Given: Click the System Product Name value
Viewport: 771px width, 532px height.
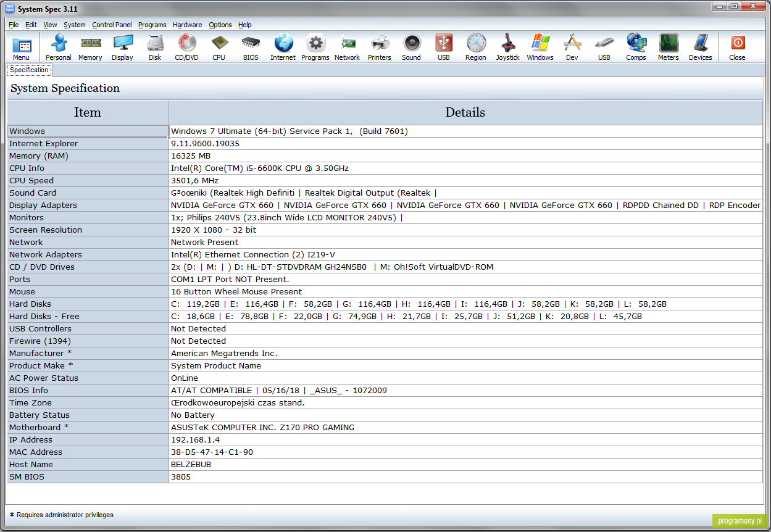Looking at the screenshot, I should click(216, 365).
